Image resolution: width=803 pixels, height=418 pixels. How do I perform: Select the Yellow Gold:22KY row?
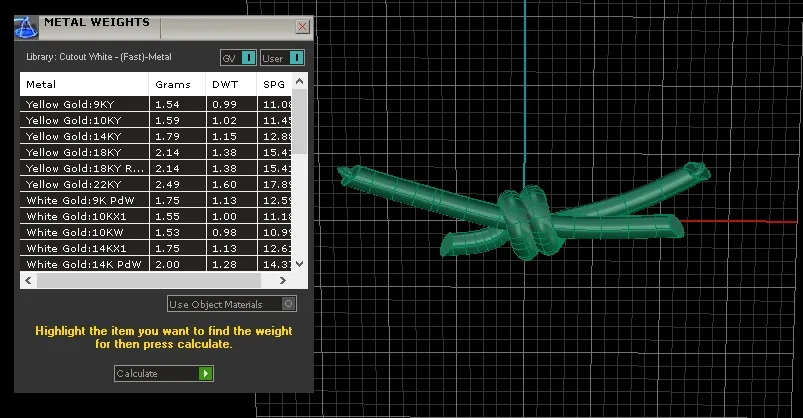click(156, 184)
